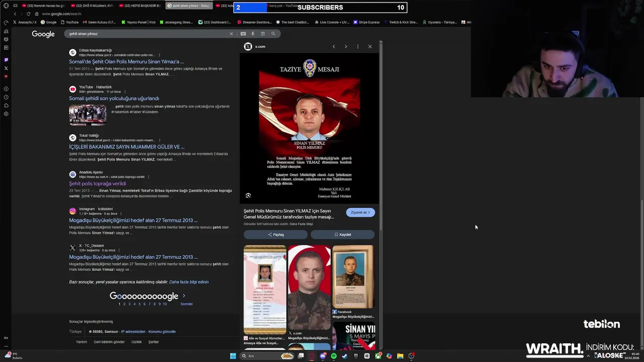Search by image with the Lens icon
The image size is (644, 362).
tap(263, 34)
